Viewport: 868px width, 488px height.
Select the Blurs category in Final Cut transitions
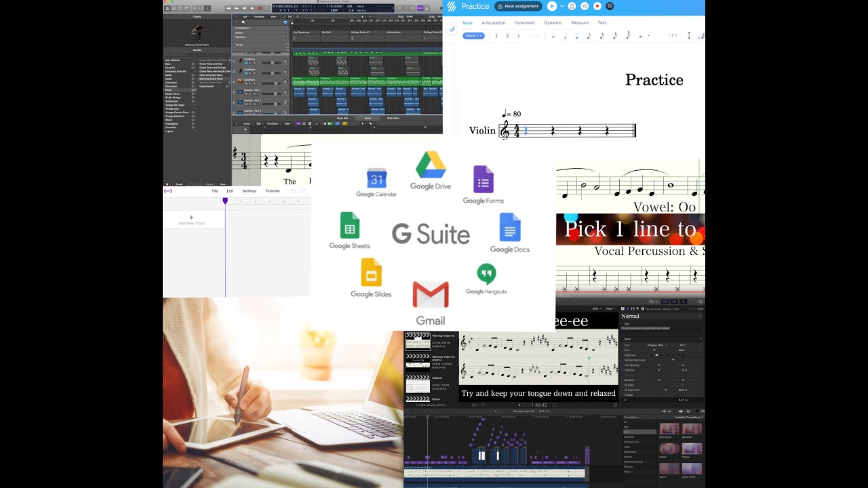[639, 432]
